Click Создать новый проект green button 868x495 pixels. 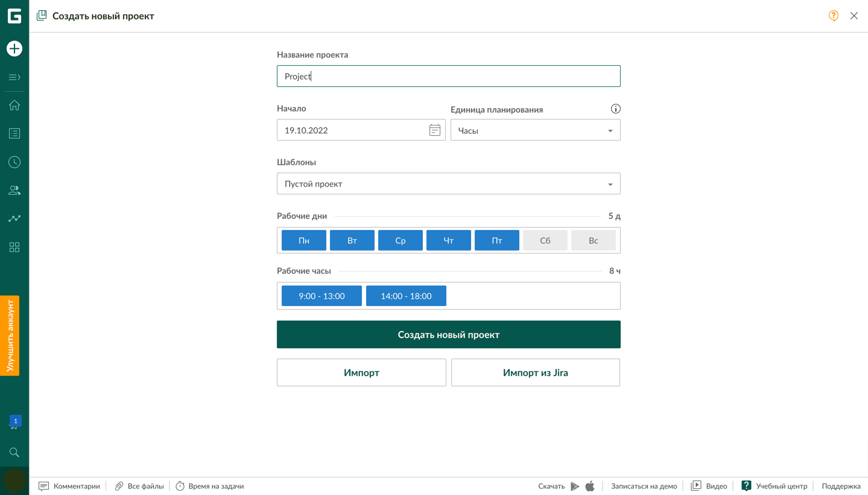[449, 334]
